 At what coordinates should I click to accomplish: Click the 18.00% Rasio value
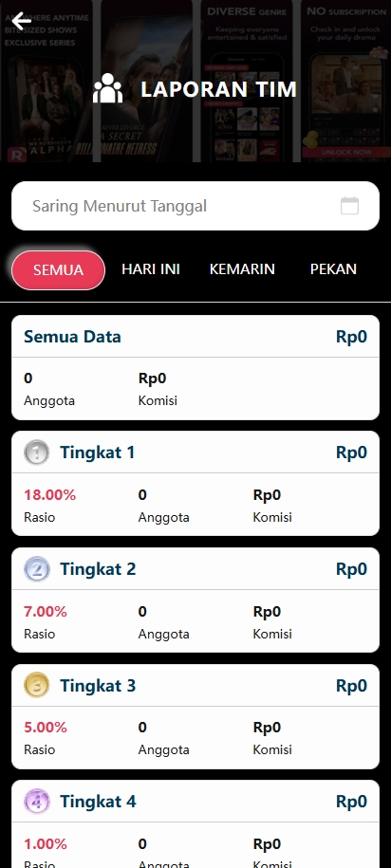[x=50, y=495]
